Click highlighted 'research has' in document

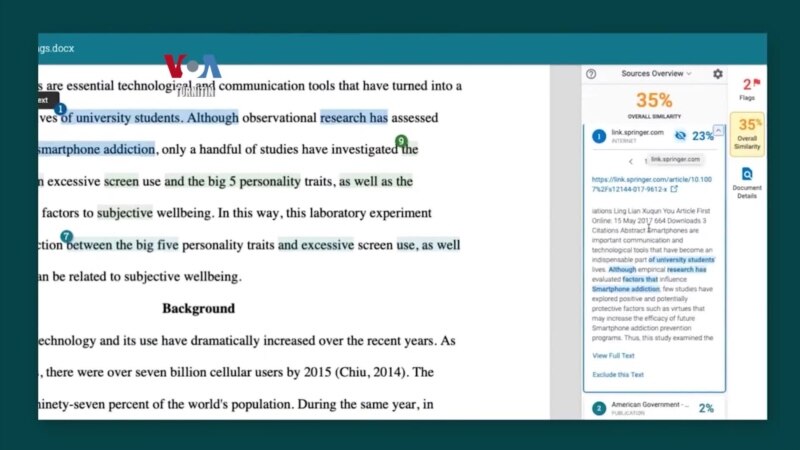(x=354, y=117)
